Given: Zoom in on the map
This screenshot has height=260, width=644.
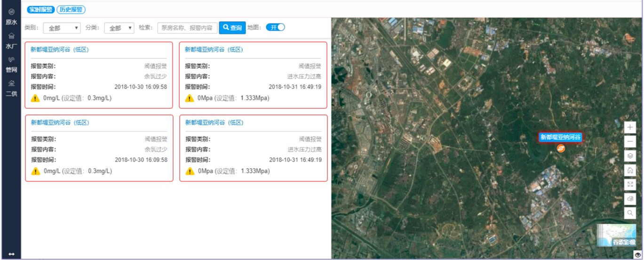Looking at the screenshot, I should 630,128.
